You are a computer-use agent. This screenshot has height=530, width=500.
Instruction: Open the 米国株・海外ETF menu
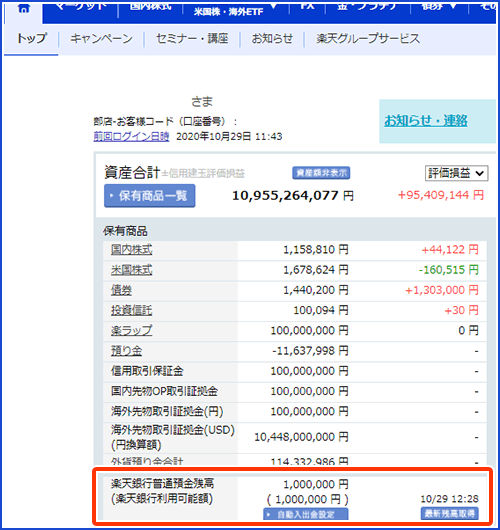(x=229, y=12)
